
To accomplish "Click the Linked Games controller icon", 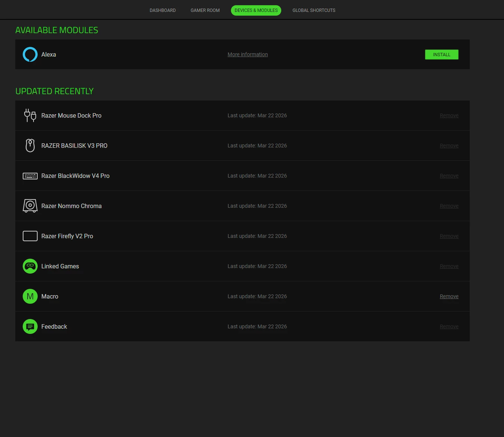I will (30, 266).
